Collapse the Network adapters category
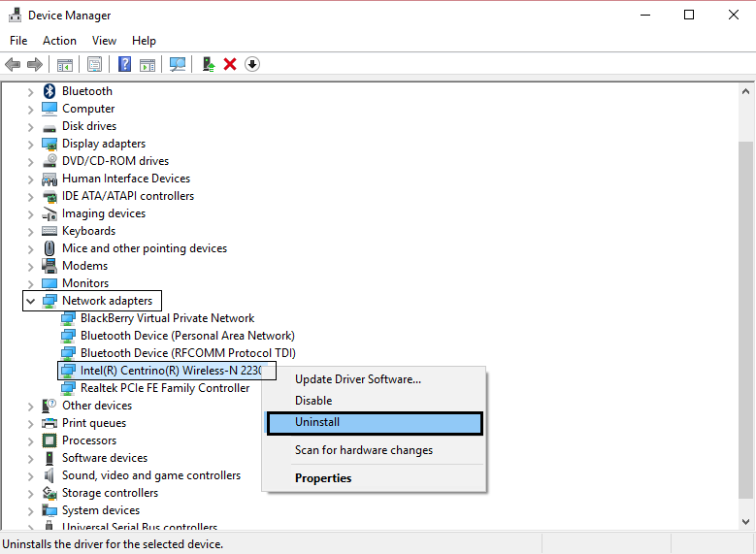756x554 pixels. pos(30,301)
